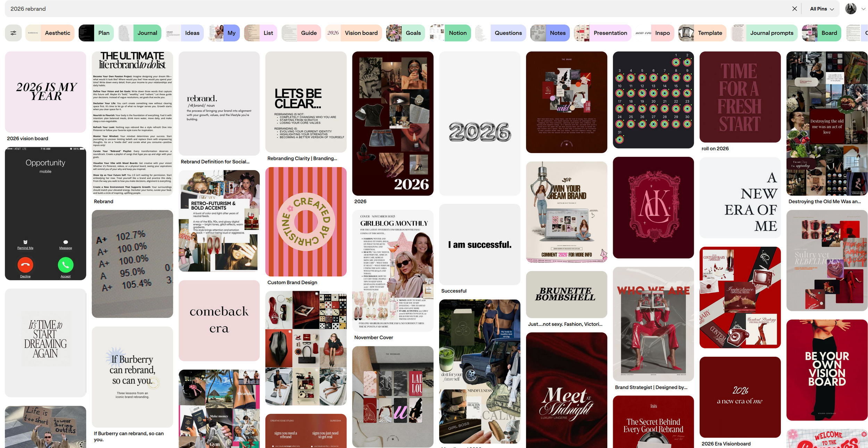
Task: Open the Remind Me alarm icon
Action: pyautogui.click(x=25, y=242)
